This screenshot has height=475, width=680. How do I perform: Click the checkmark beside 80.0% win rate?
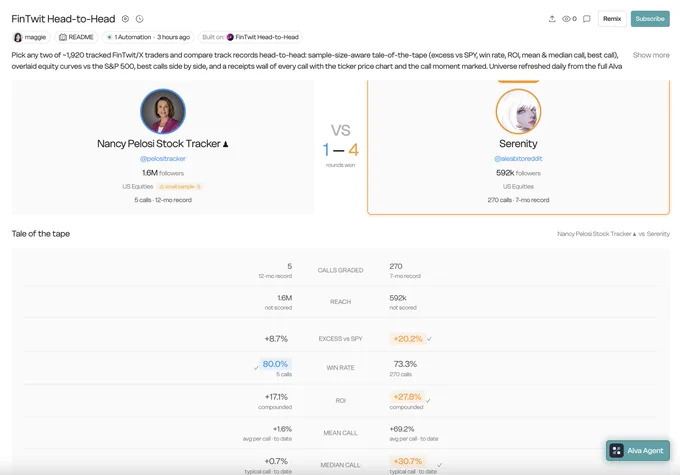[x=256, y=367]
